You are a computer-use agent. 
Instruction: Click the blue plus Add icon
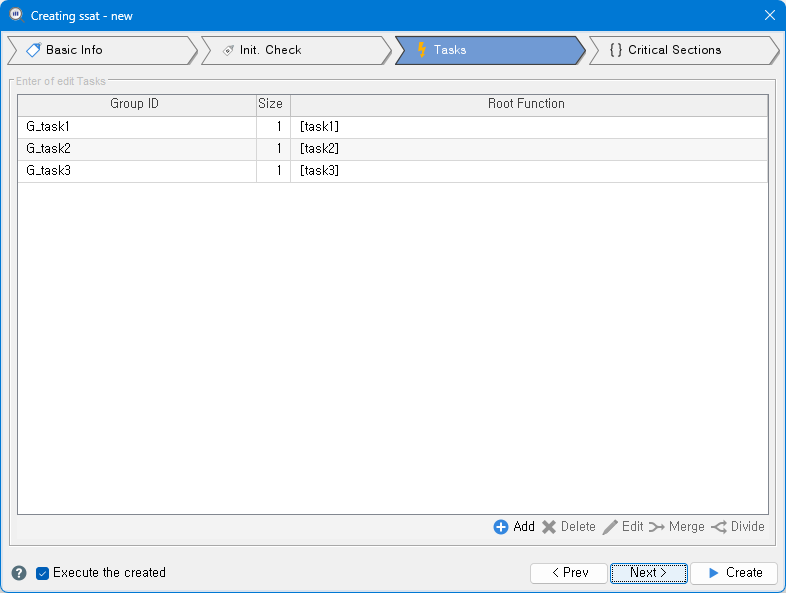[x=501, y=527]
